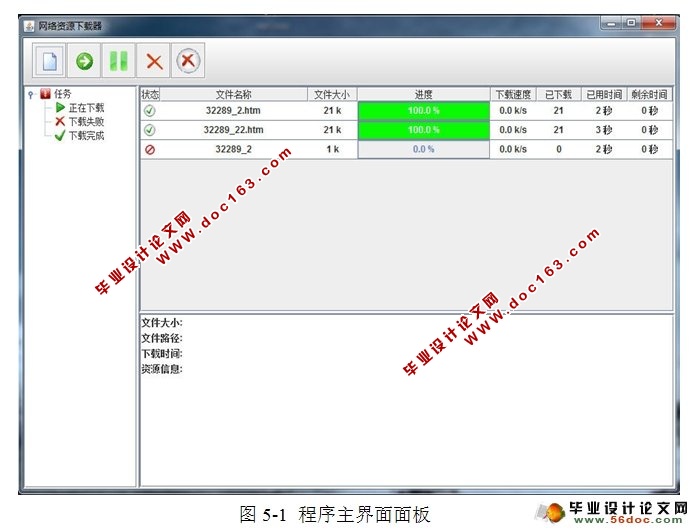Screen dimensions: 698x530
Task: Close the 网络资源下载器 window
Action: pos(659,23)
